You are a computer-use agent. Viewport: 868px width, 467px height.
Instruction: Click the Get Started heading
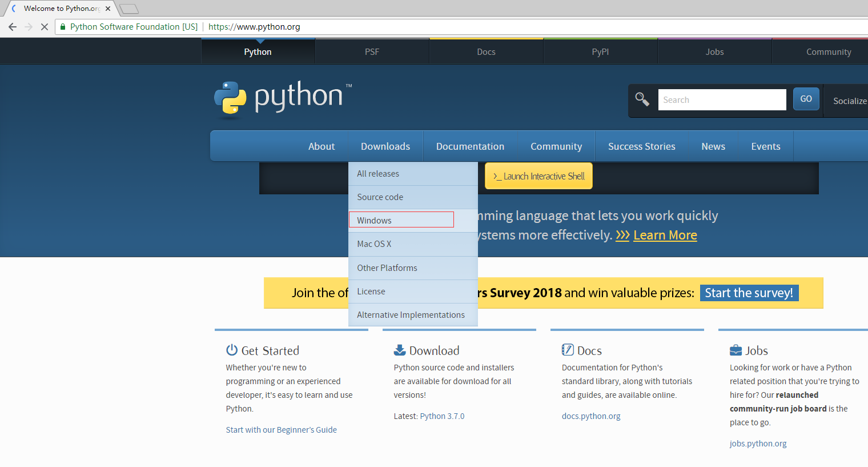270,350
